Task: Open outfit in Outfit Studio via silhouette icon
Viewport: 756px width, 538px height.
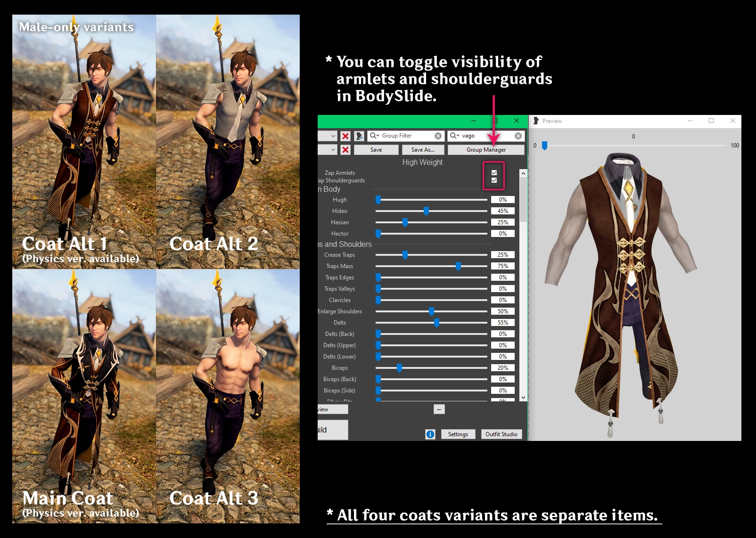Action: coord(359,136)
